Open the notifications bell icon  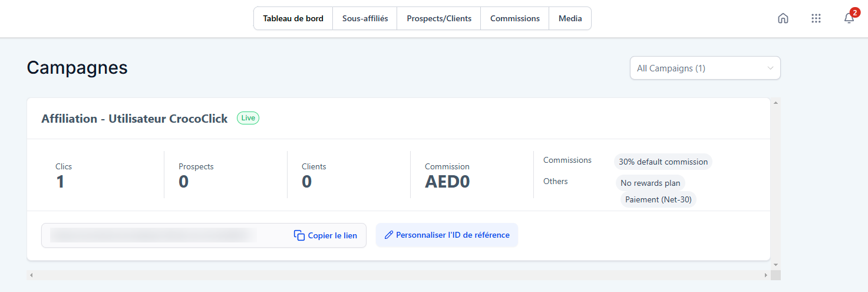pyautogui.click(x=849, y=18)
